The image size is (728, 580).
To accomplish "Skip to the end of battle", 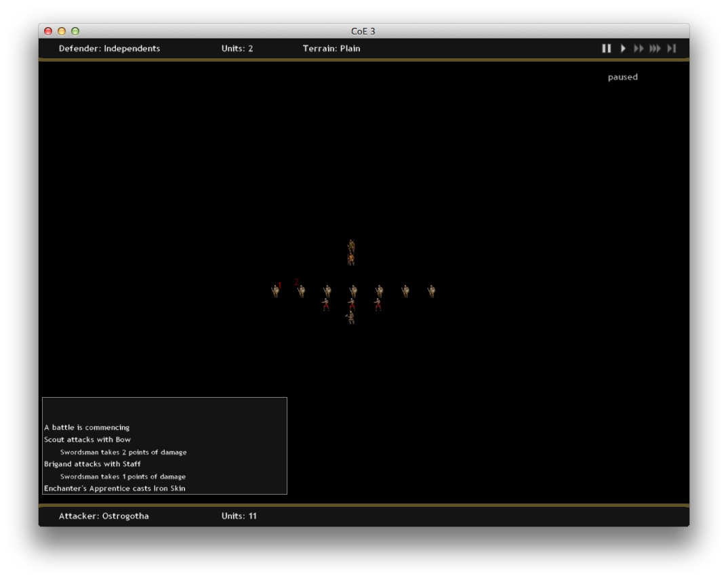I will point(671,49).
